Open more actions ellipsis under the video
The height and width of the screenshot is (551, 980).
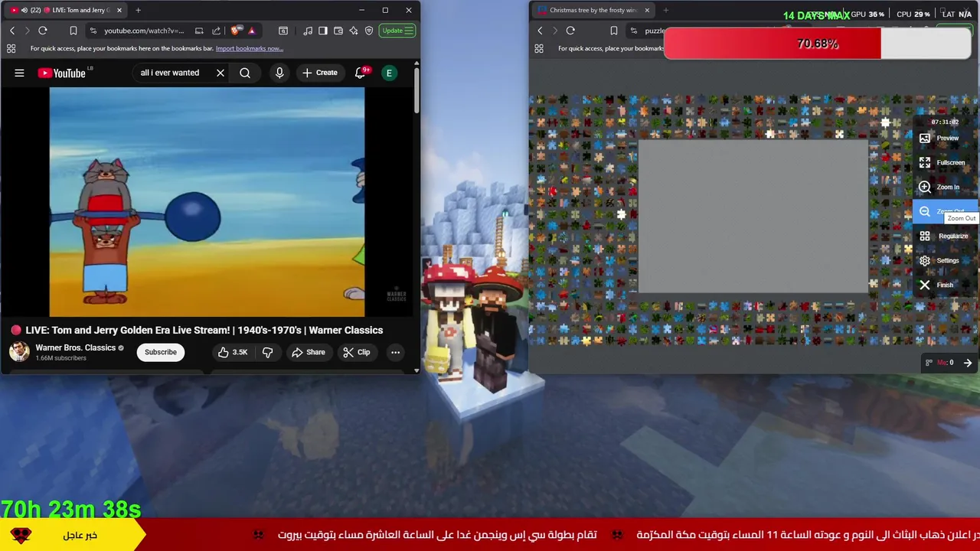pos(395,352)
